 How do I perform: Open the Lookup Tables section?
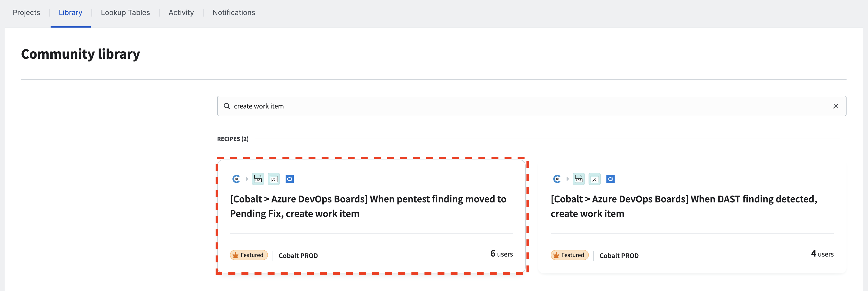pyautogui.click(x=125, y=12)
